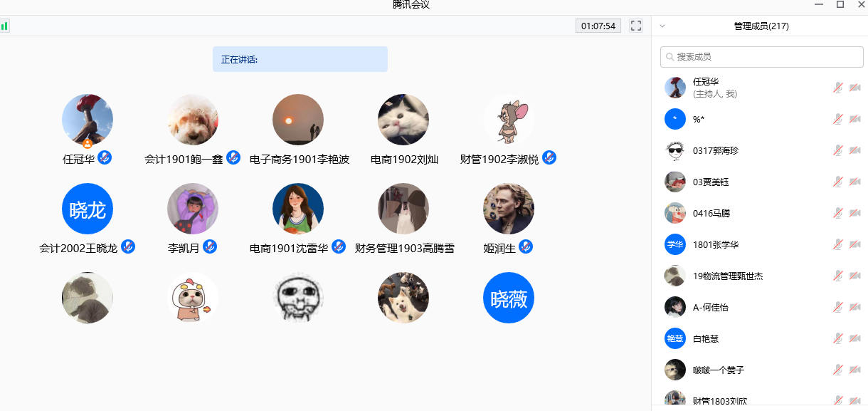Click the microphone icon beside 会计1901鲍一鑫
This screenshot has width=868, height=411.
pyautogui.click(x=233, y=158)
